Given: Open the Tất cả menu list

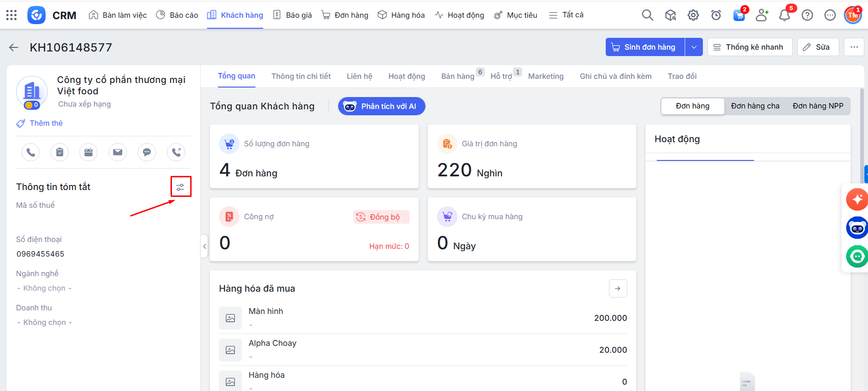Looking at the screenshot, I should (x=566, y=15).
